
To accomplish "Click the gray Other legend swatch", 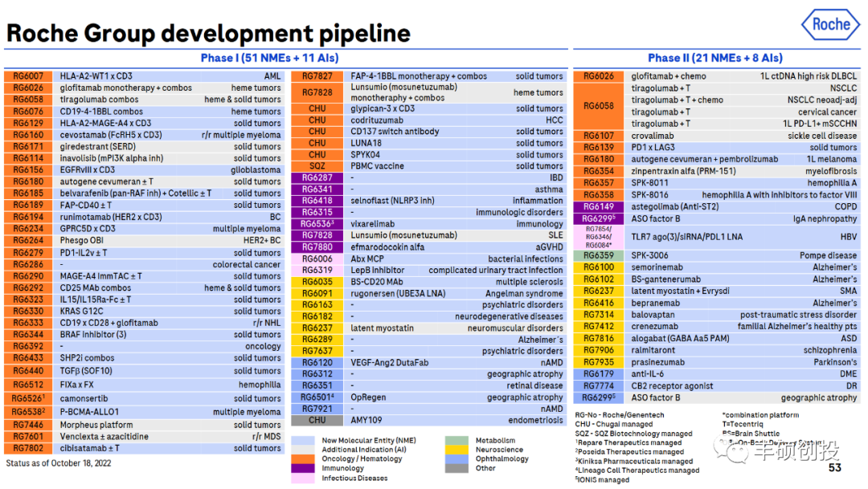I will point(457,468).
